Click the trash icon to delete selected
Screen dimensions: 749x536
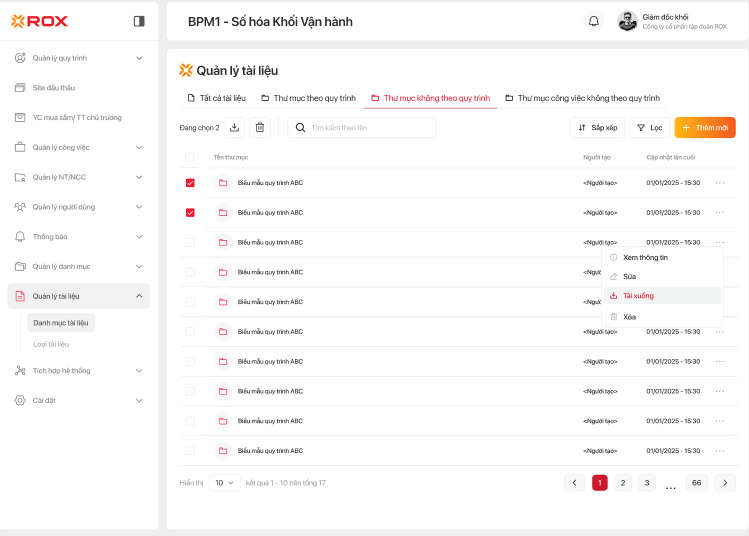coord(260,127)
